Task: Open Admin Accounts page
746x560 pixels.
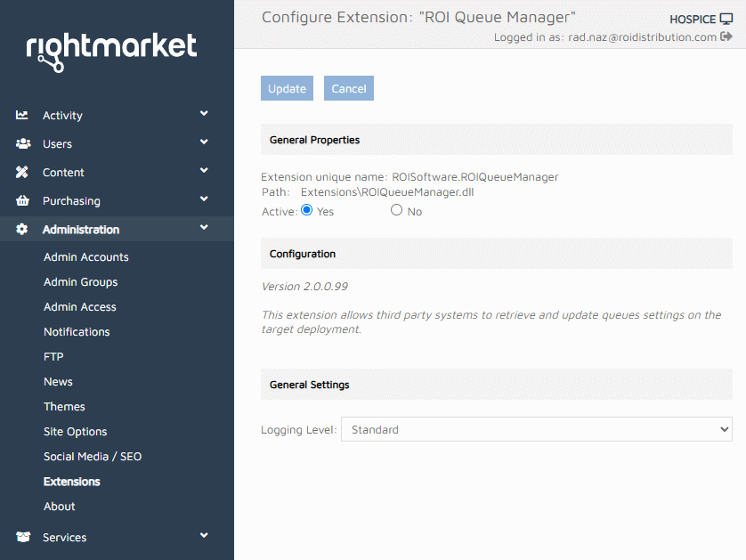Action: [x=85, y=257]
